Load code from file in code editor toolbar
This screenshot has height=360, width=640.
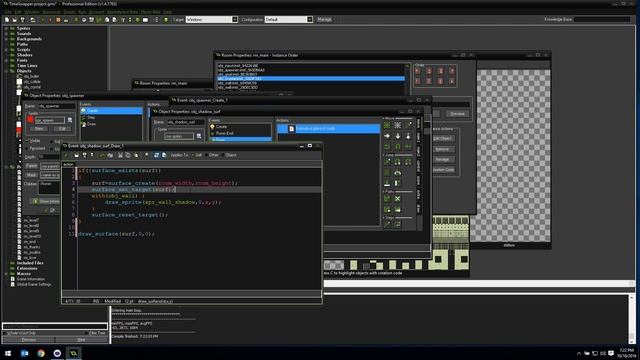coord(76,155)
